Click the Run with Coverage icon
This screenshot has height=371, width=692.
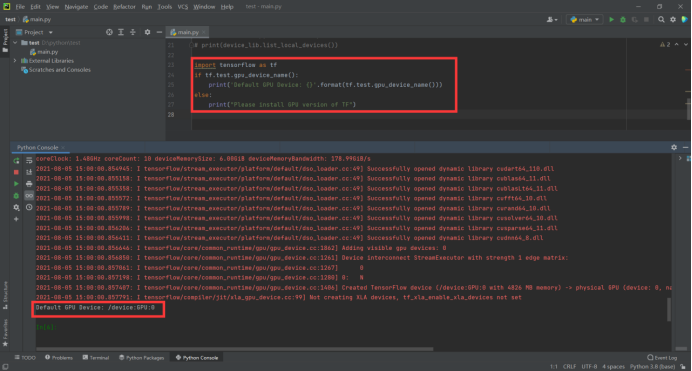tap(635, 19)
